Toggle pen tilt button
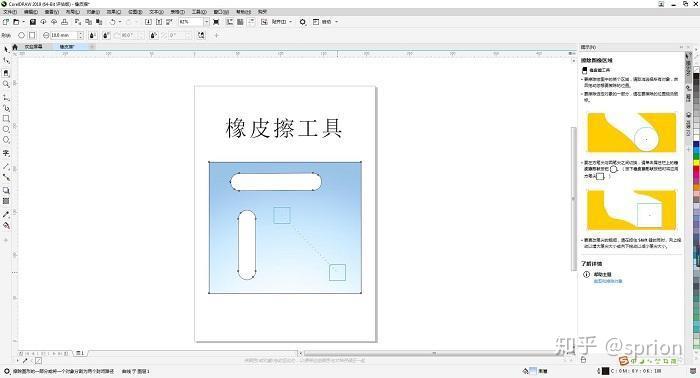The width and height of the screenshot is (700, 378). [107, 35]
